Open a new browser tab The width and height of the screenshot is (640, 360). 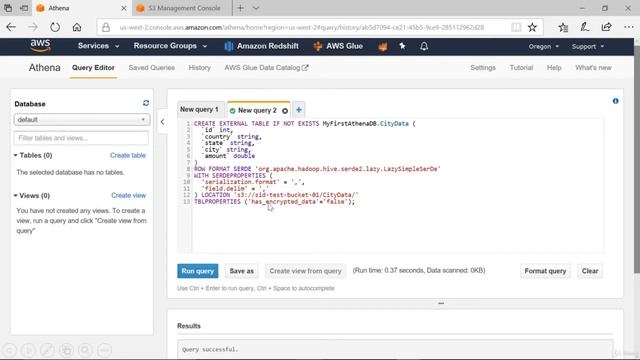[x=240, y=8]
